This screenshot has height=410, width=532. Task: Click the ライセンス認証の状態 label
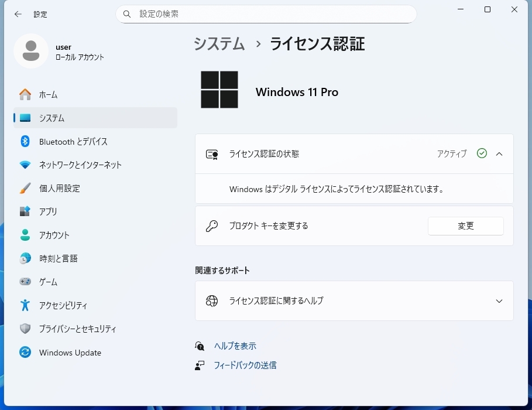tap(264, 154)
